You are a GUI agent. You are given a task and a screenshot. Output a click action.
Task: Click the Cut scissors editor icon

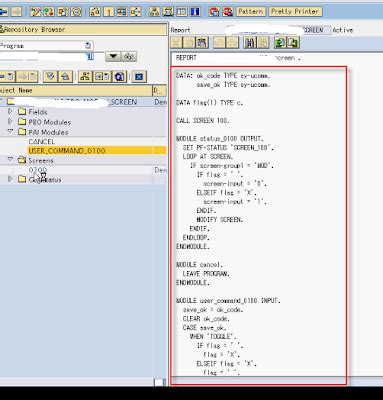176,43
